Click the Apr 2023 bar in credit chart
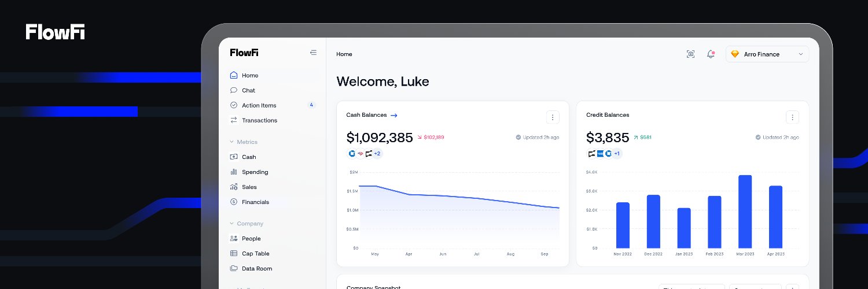Viewport: 868px width, 289px height. tap(775, 217)
